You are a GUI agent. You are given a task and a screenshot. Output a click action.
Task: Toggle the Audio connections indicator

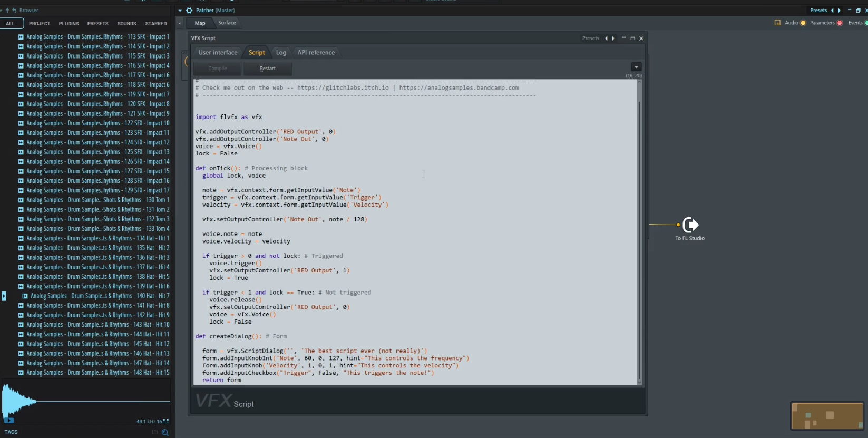803,23
